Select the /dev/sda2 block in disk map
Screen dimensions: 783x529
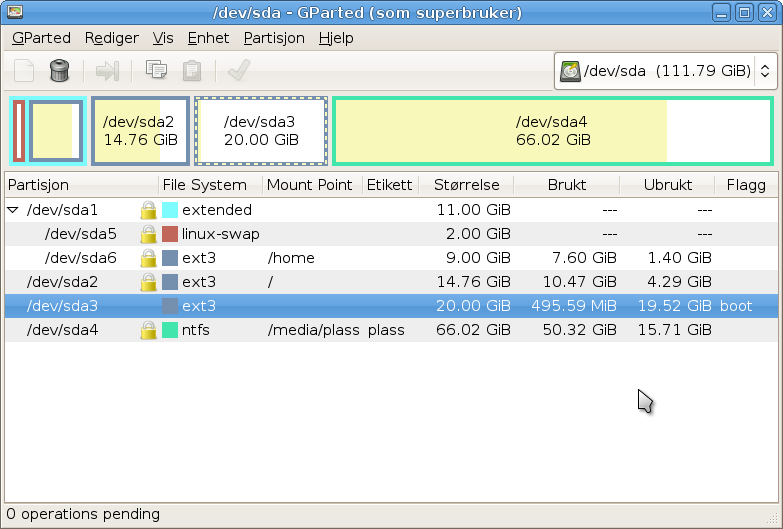pyautogui.click(x=140, y=131)
